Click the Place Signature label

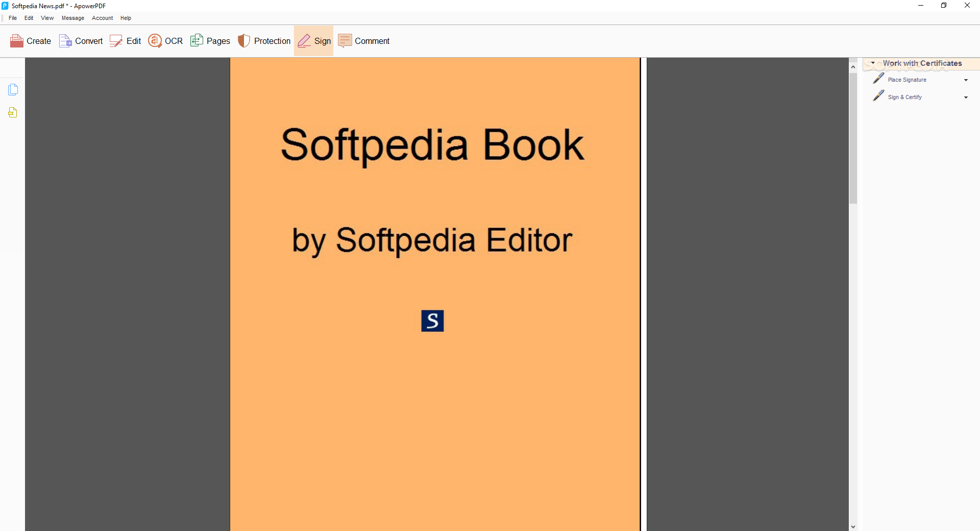pos(907,80)
